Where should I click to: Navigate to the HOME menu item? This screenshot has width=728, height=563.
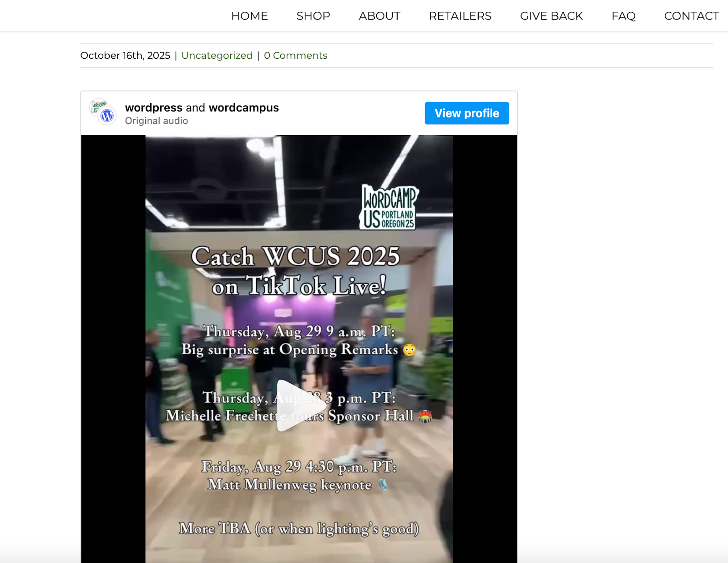pyautogui.click(x=249, y=16)
